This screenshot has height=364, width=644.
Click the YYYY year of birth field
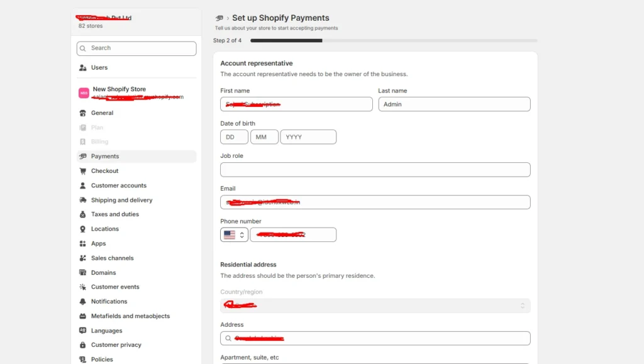pos(308,137)
